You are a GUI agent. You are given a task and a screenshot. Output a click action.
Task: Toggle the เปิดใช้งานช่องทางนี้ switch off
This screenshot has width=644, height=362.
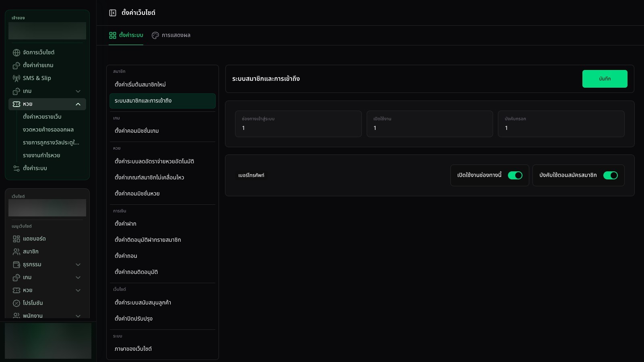(x=515, y=175)
